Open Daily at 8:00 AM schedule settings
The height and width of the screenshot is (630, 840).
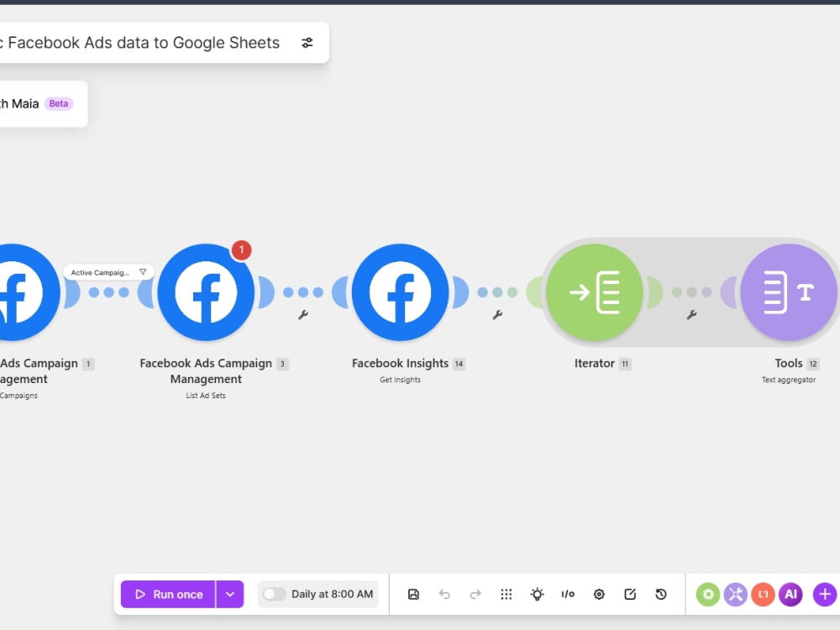332,594
